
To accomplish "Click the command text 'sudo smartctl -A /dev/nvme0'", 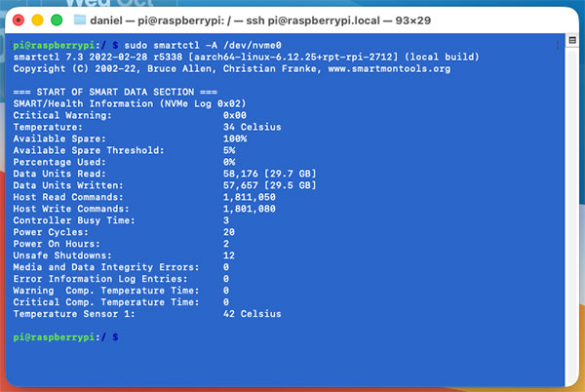I will [x=203, y=46].
